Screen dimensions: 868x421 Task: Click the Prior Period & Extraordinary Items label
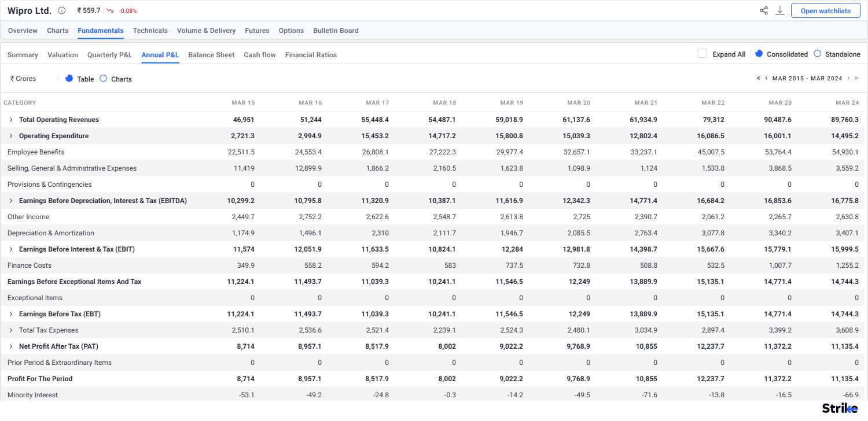[x=60, y=363]
